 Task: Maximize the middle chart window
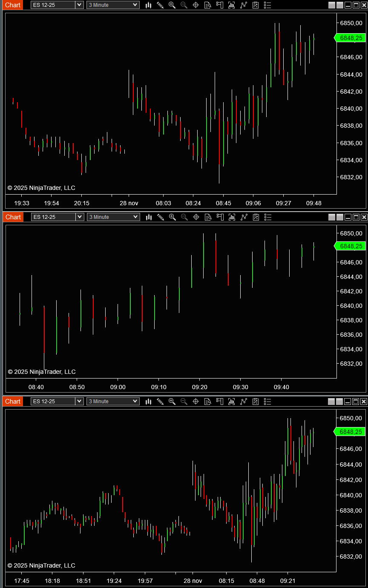coord(356,217)
